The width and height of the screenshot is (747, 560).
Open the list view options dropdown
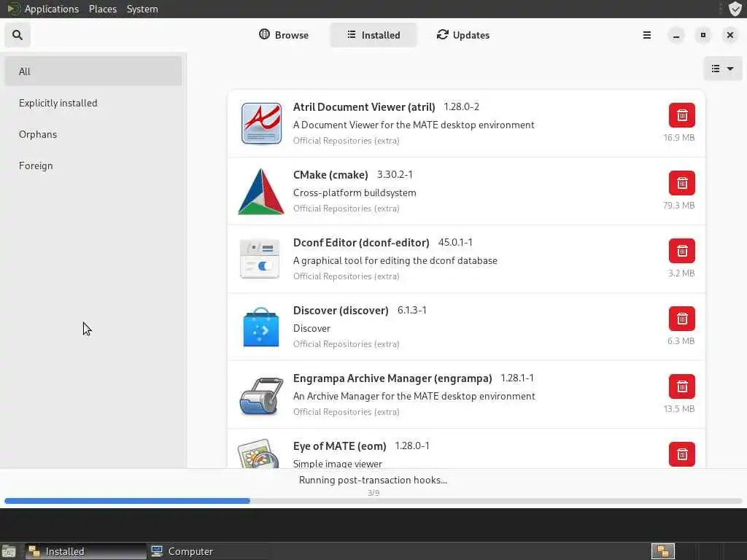722,69
